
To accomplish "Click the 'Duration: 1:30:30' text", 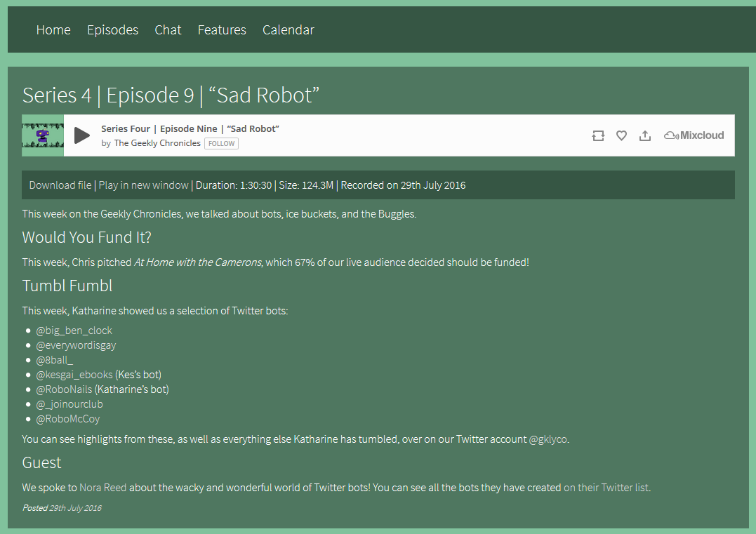I will [233, 185].
